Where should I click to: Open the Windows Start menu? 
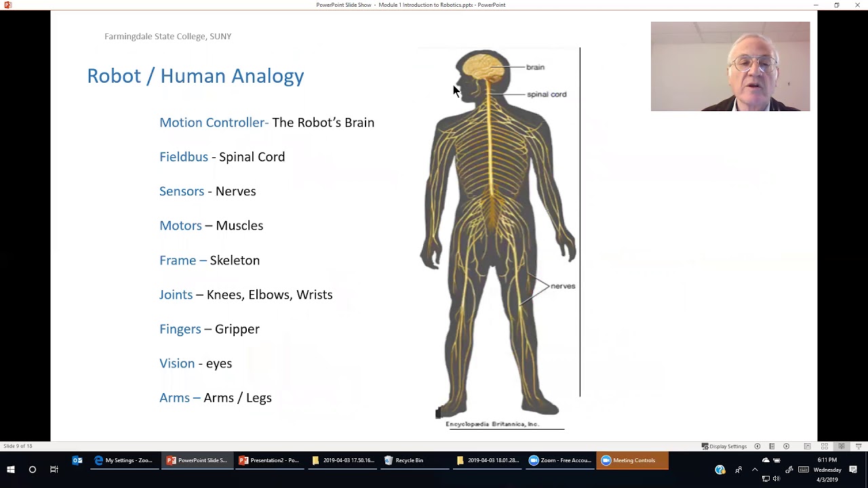(x=11, y=469)
